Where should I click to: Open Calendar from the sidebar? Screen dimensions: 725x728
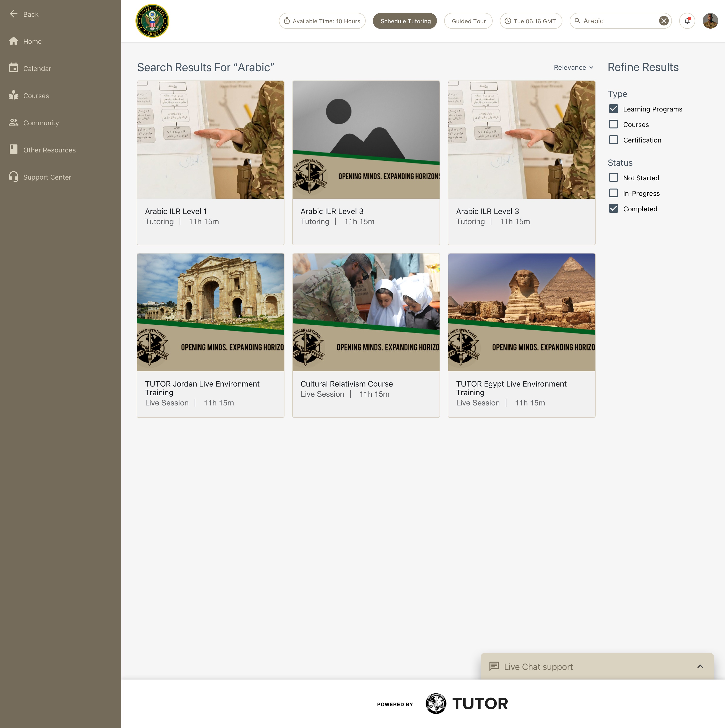pyautogui.click(x=37, y=69)
